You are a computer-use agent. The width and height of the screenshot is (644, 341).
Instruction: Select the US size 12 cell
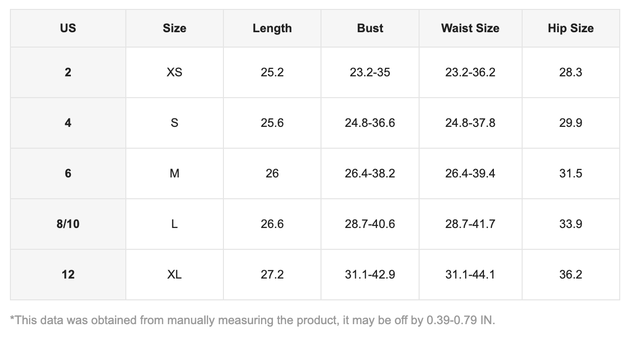point(68,275)
